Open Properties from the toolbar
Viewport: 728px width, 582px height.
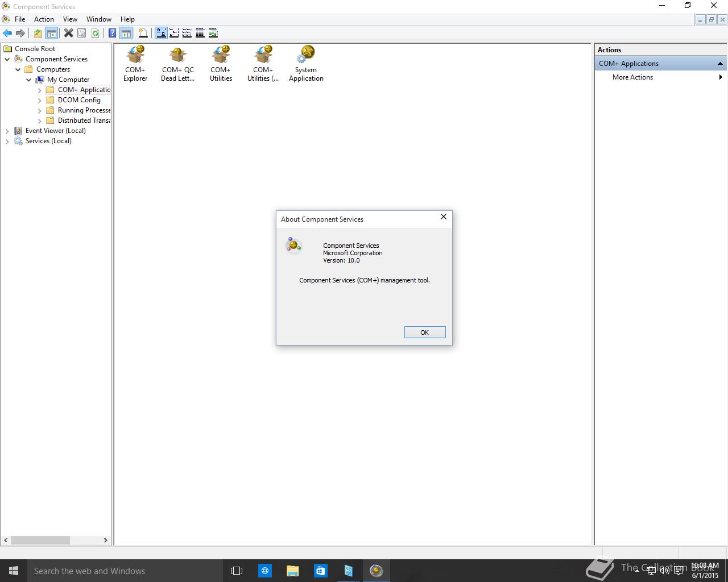click(82, 33)
